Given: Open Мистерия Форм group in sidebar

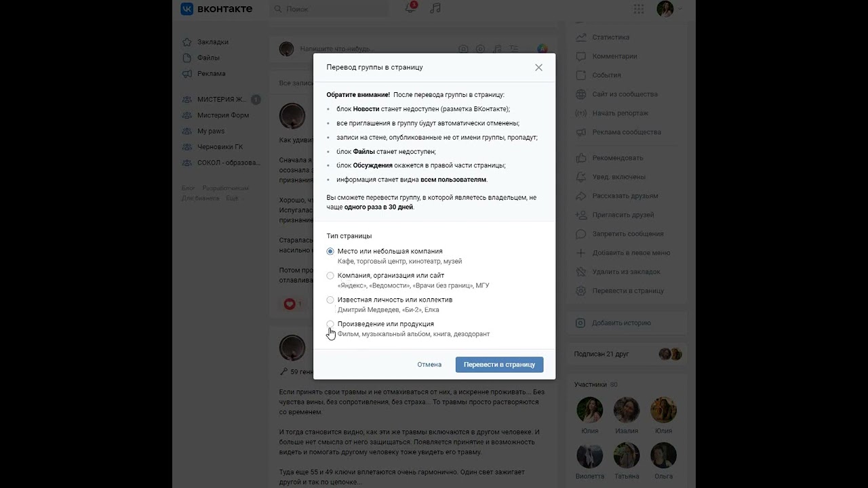Looking at the screenshot, I should tap(223, 115).
